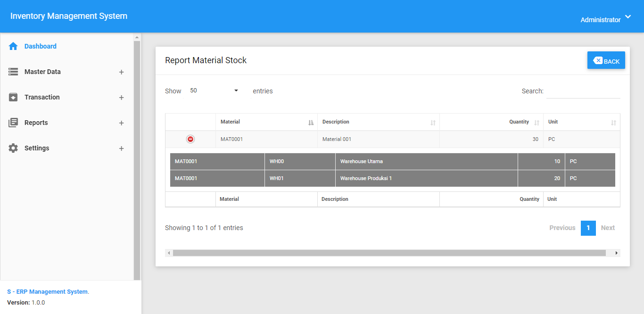The height and width of the screenshot is (314, 644).
Task: Click the footer Description column label
Action: 335,199
